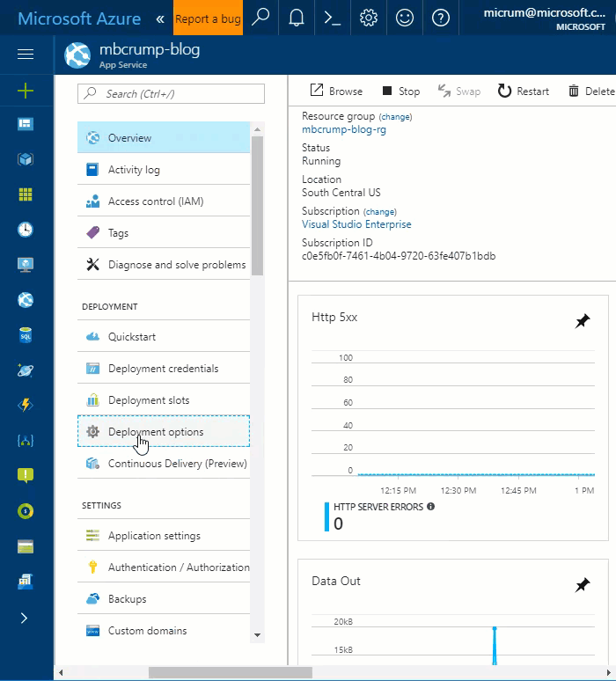Open Diagnose and solve problems
The height and width of the screenshot is (681, 616).
[164, 265]
